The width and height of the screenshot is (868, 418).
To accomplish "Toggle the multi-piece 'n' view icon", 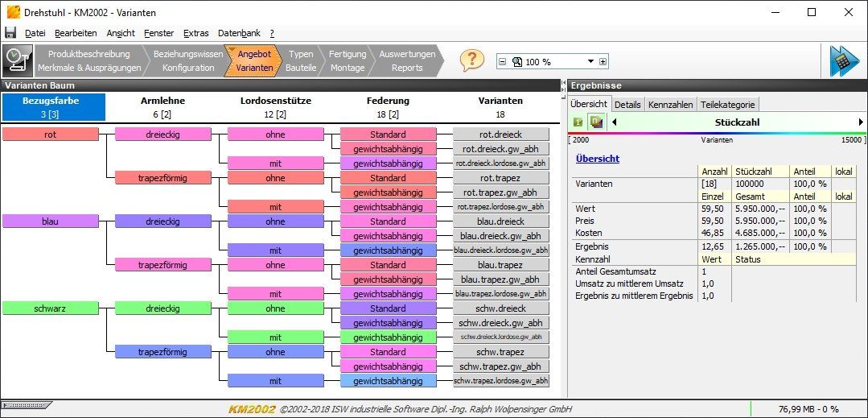I will click(x=595, y=122).
